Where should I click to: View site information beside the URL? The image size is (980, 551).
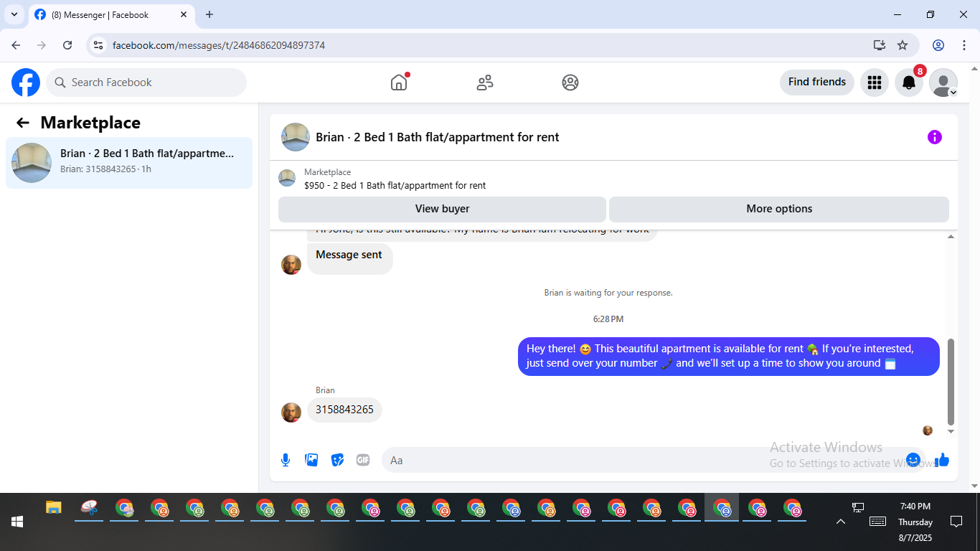tap(99, 45)
